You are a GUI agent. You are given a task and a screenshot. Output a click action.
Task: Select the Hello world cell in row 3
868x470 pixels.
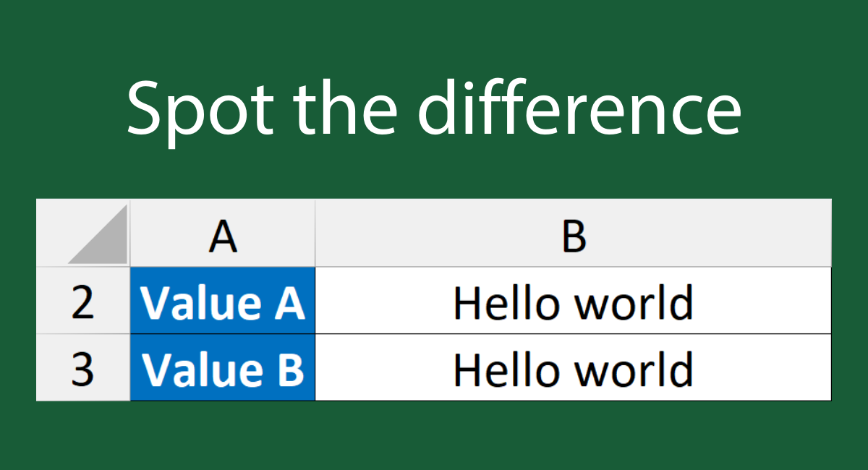tap(573, 367)
